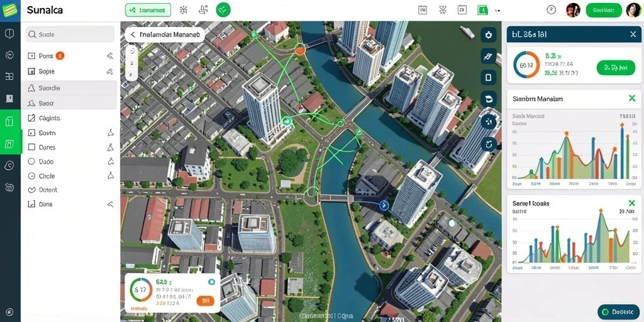Select the red location marker on the map
644x322 pixels.
coord(300,50)
